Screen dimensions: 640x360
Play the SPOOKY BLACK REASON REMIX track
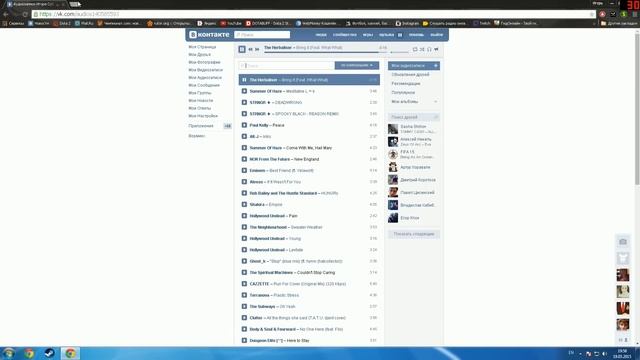(244, 114)
